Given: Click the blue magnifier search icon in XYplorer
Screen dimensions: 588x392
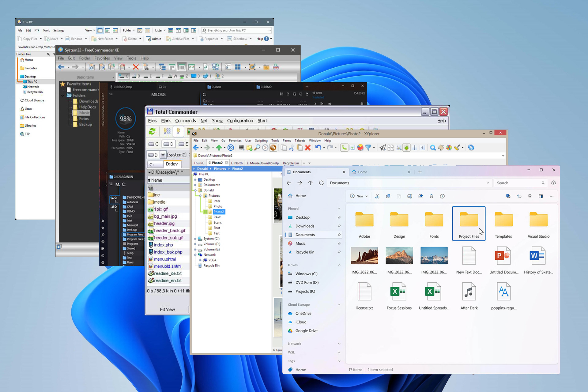Looking at the screenshot, I should [433, 148].
